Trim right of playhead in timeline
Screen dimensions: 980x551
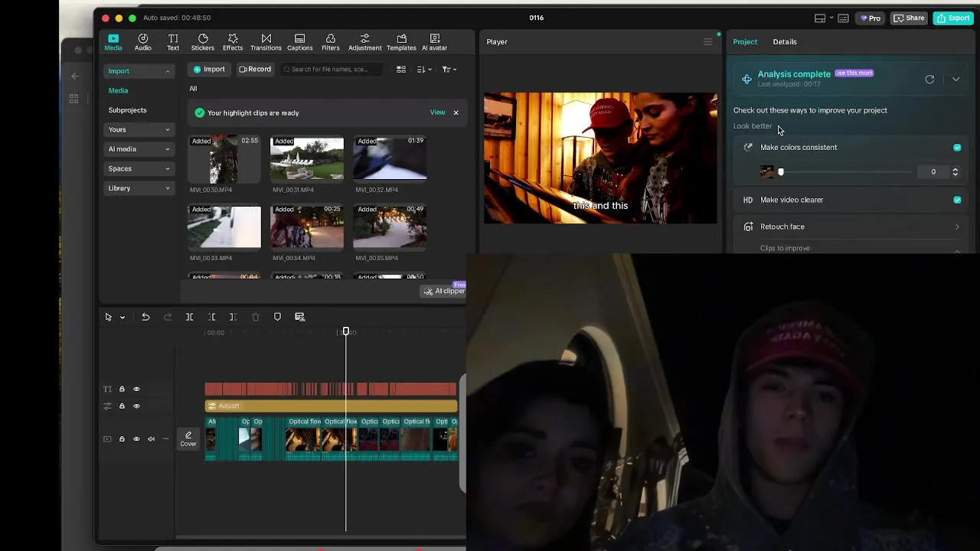tap(234, 317)
